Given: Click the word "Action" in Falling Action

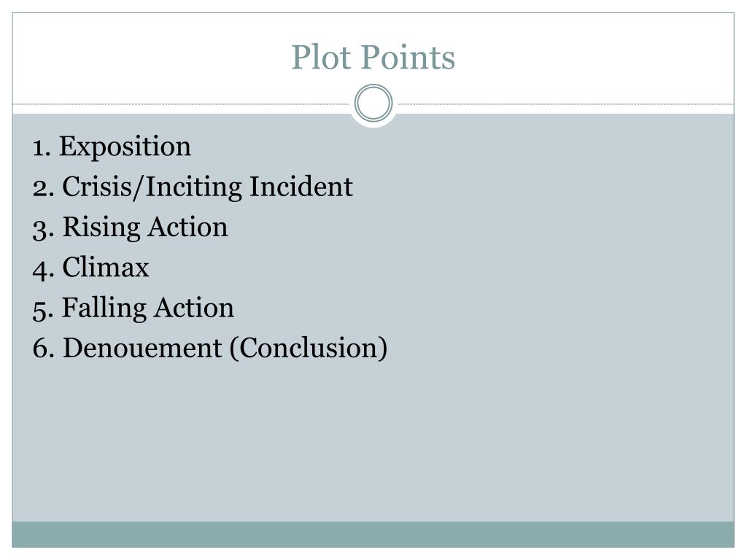Looking at the screenshot, I should coord(194,308).
